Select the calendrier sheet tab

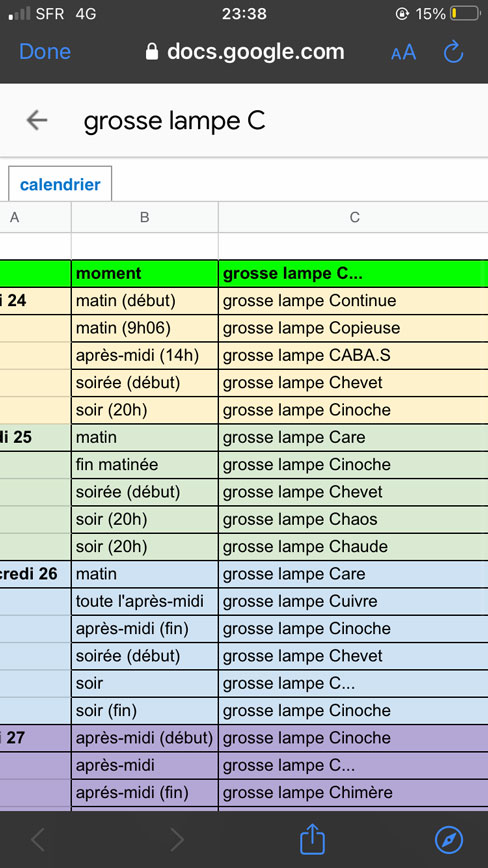tap(60, 184)
